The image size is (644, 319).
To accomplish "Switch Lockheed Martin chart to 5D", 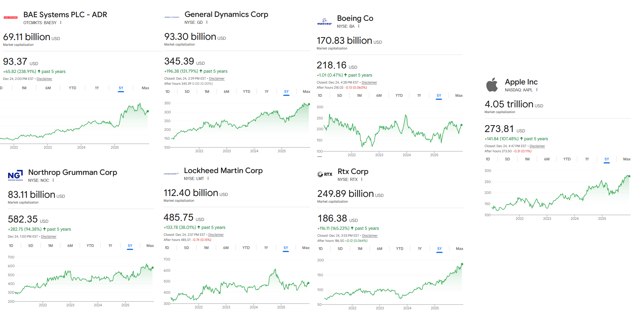I will (x=187, y=248).
